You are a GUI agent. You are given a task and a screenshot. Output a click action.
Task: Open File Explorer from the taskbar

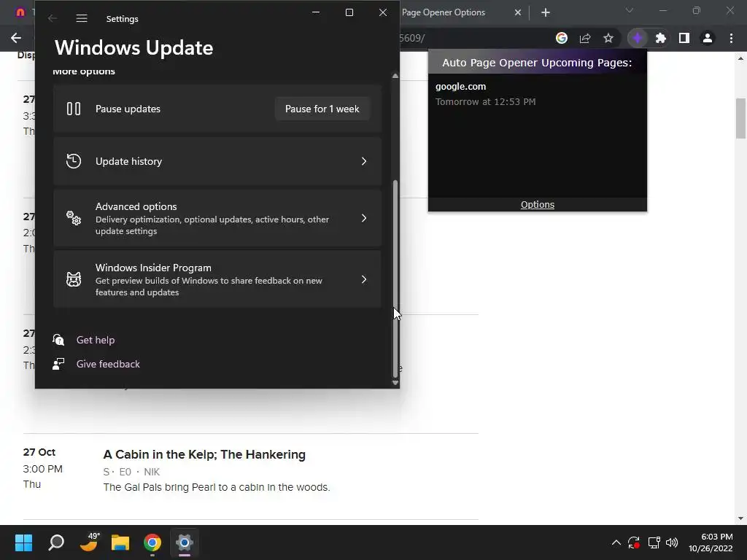(x=120, y=542)
